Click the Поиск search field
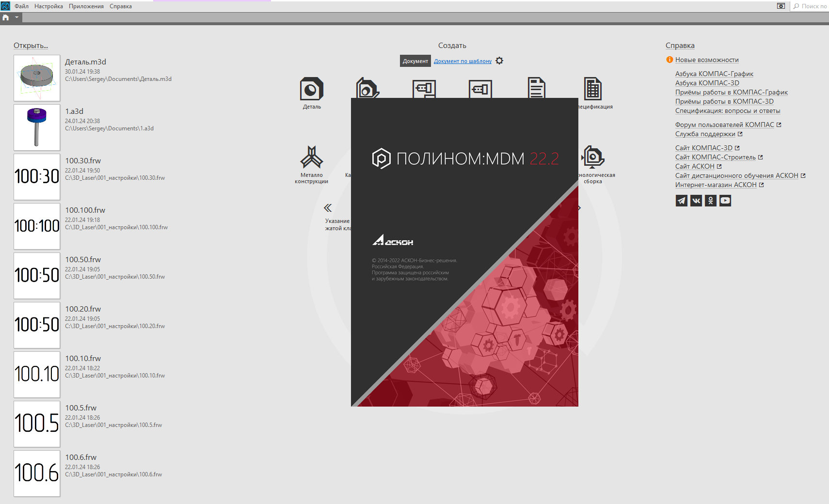This screenshot has height=504, width=829. point(810,6)
